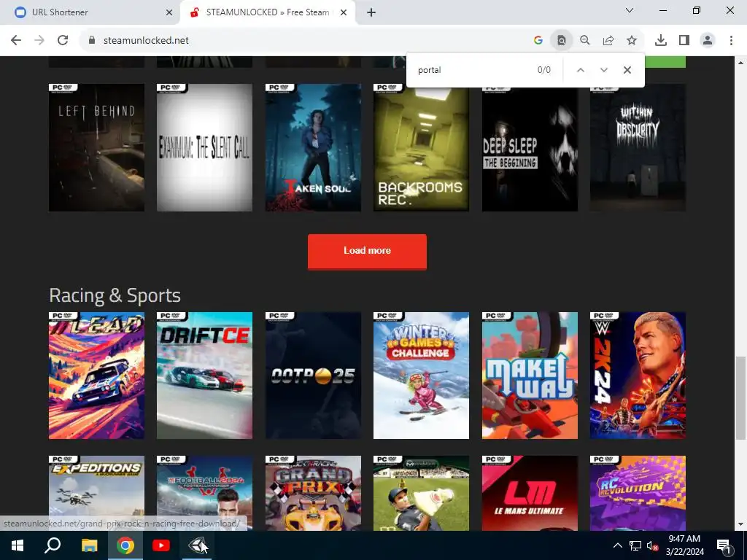This screenshot has height=560, width=747.
Task: Open Chrome downloads icon
Action: 661,41
